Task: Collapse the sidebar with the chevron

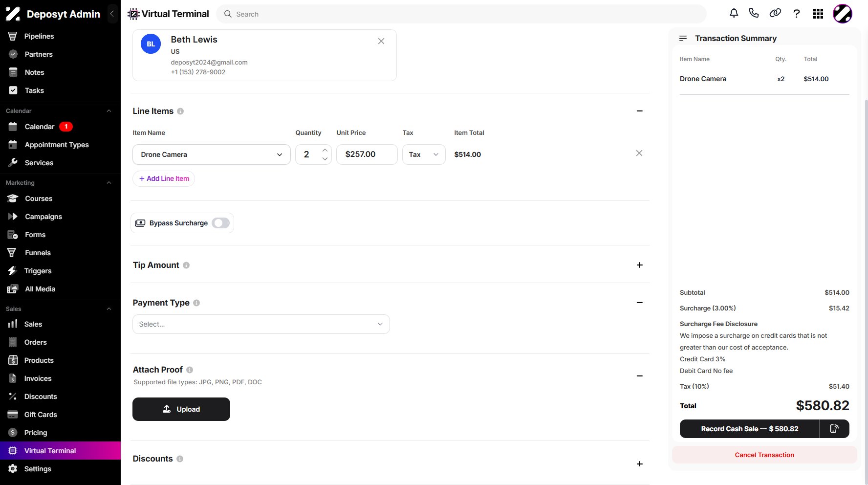Action: (112, 14)
